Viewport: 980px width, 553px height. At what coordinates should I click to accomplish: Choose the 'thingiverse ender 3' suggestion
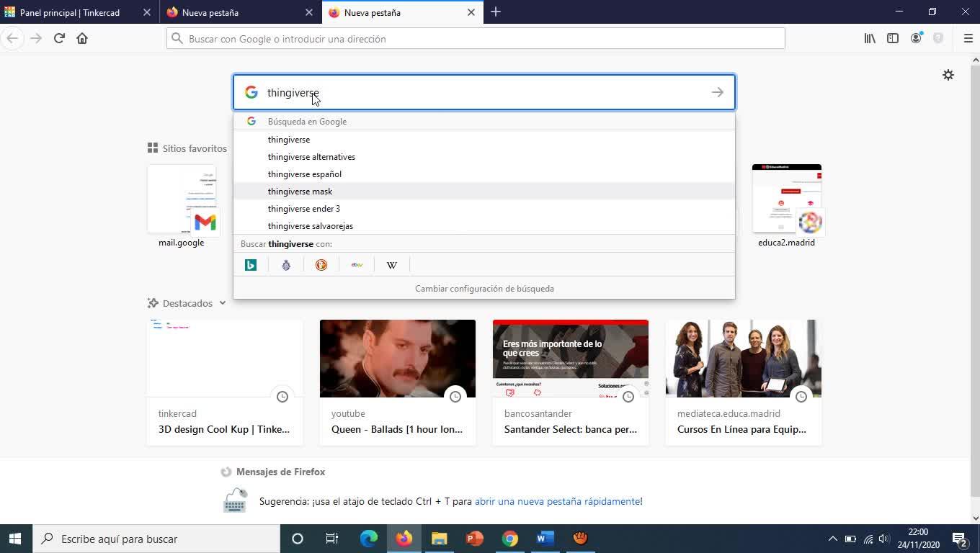pyautogui.click(x=304, y=209)
